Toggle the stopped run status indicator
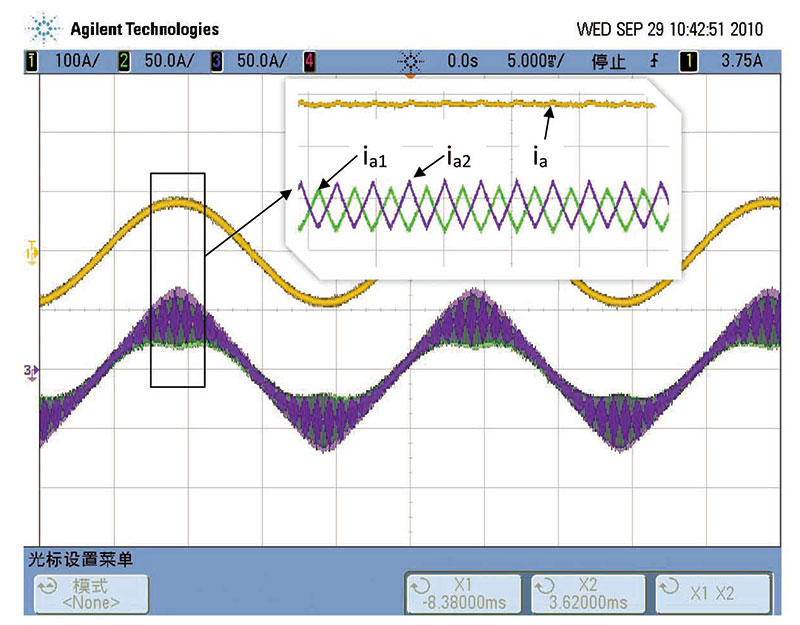800x625 pixels. click(x=609, y=62)
